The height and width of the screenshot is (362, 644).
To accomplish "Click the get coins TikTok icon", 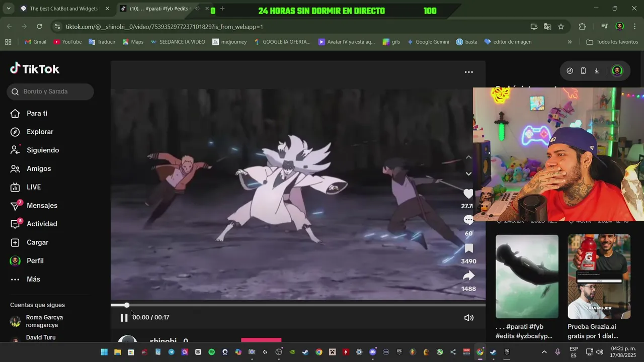I will click(570, 71).
